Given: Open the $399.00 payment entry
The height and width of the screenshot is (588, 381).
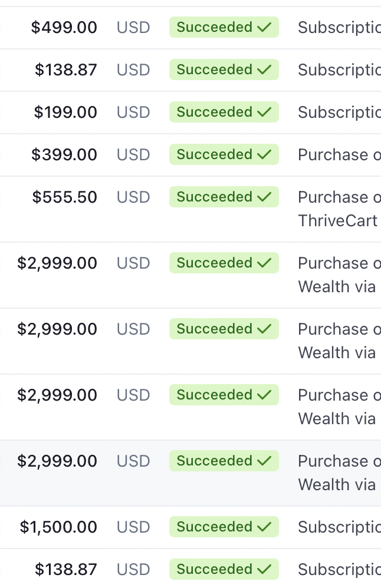Looking at the screenshot, I should [64, 154].
